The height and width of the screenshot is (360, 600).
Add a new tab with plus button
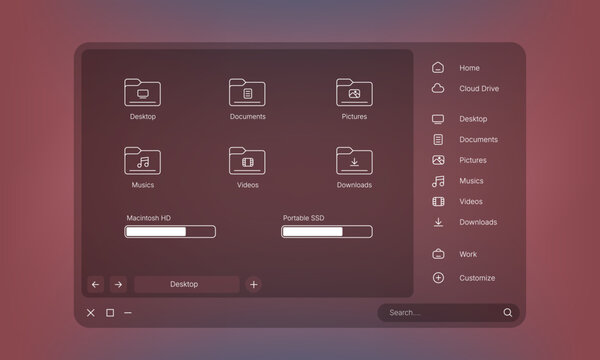pos(253,284)
